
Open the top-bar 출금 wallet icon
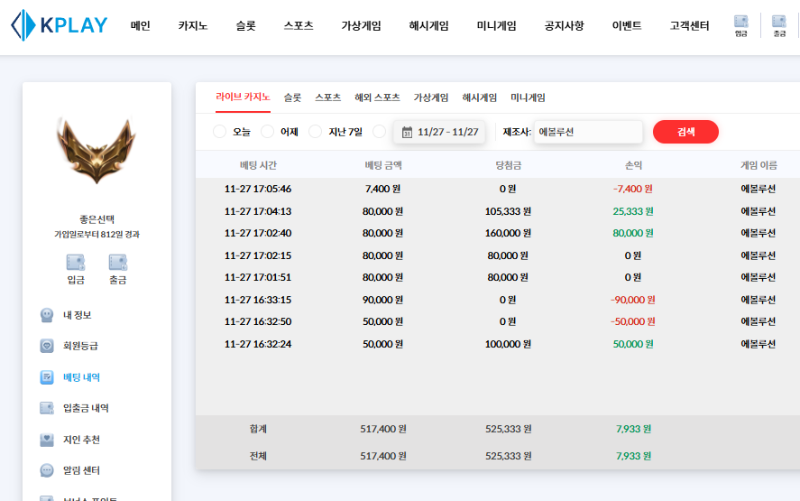tap(779, 26)
